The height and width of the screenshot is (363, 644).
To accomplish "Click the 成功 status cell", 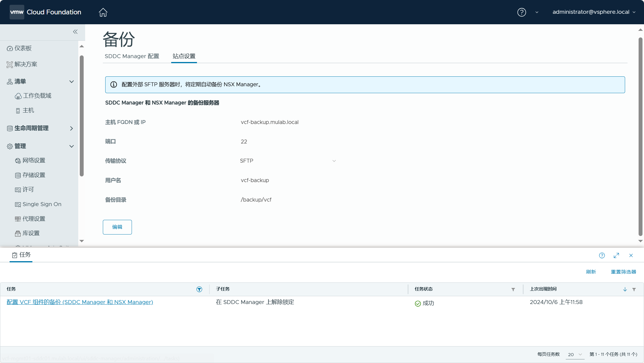I will click(x=424, y=303).
